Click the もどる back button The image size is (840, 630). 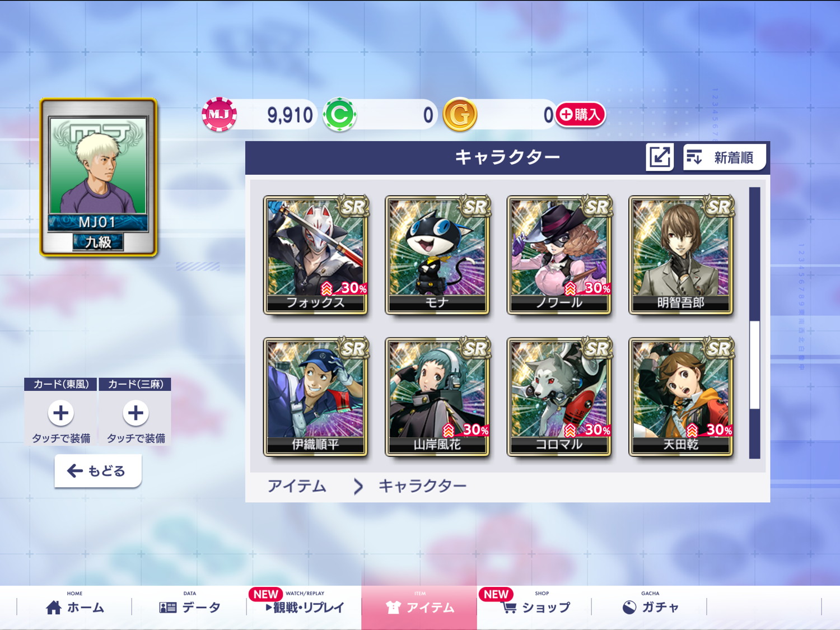click(98, 471)
